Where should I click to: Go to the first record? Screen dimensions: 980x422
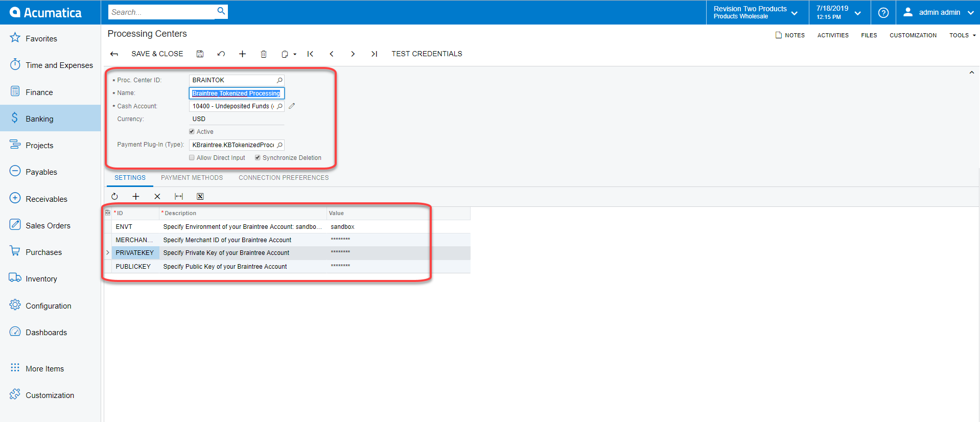click(x=310, y=54)
